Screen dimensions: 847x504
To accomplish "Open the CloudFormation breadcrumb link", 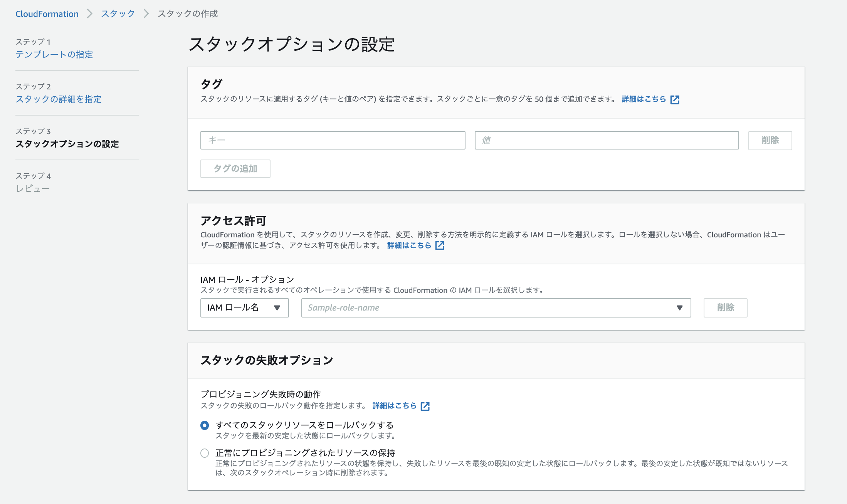I will point(47,14).
